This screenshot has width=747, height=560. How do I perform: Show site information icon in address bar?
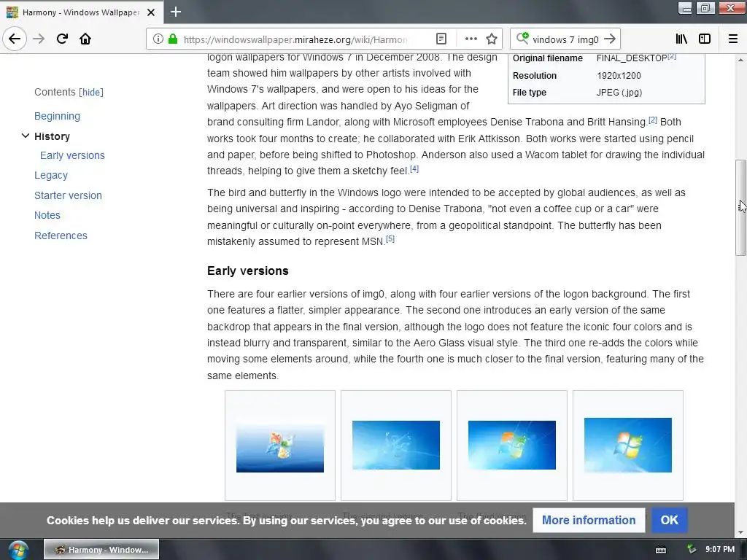click(158, 39)
